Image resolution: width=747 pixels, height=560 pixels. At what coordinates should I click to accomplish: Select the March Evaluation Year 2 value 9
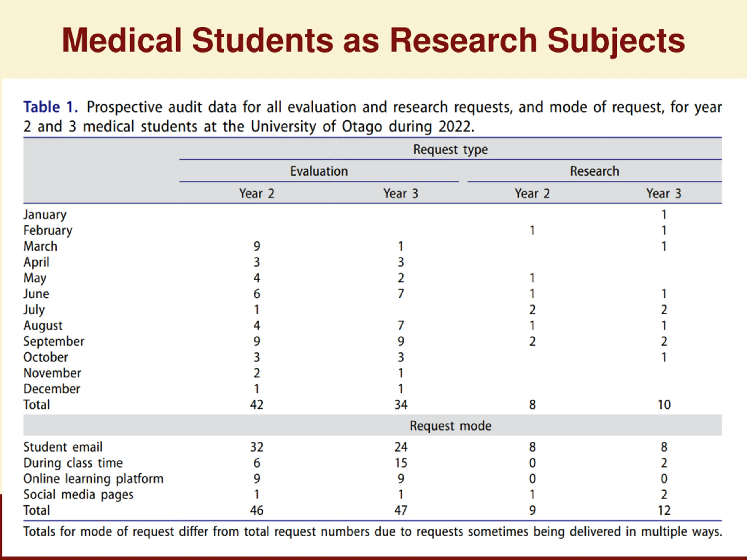(x=257, y=246)
